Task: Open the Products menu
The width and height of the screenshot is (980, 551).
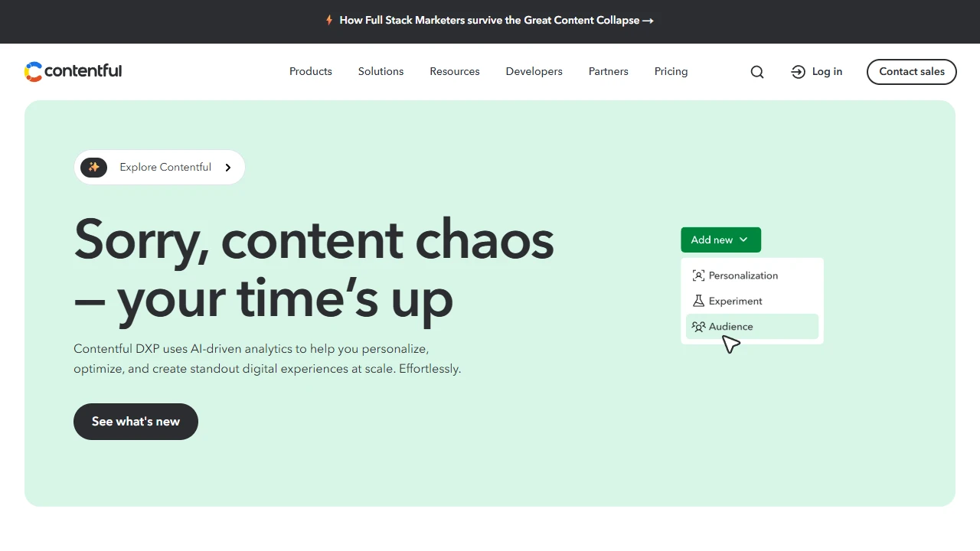Action: (x=310, y=71)
